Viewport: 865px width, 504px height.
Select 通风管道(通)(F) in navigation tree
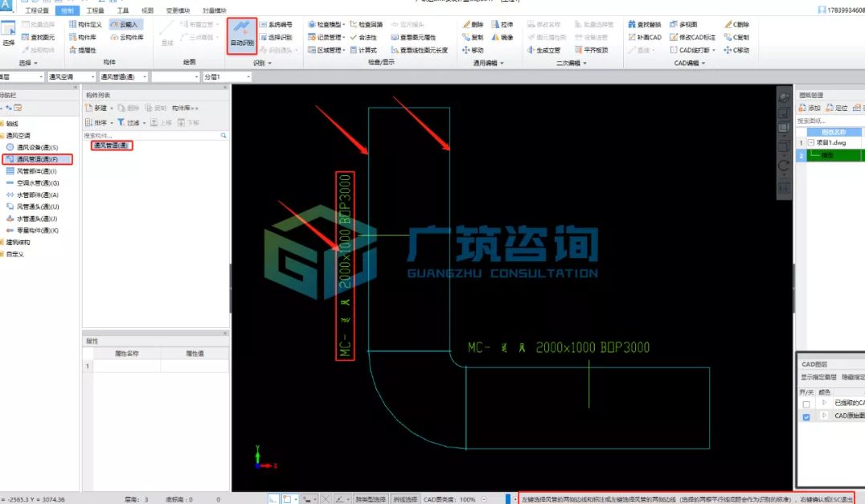(37, 159)
